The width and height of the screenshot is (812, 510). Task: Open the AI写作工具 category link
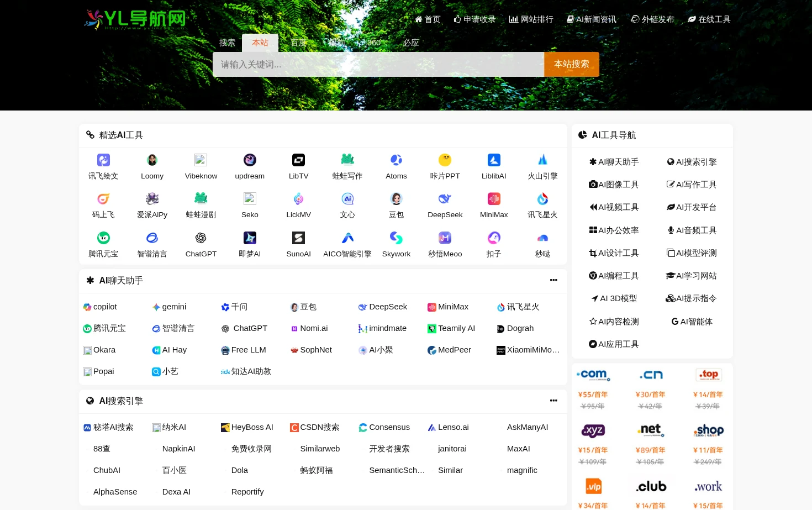692,185
